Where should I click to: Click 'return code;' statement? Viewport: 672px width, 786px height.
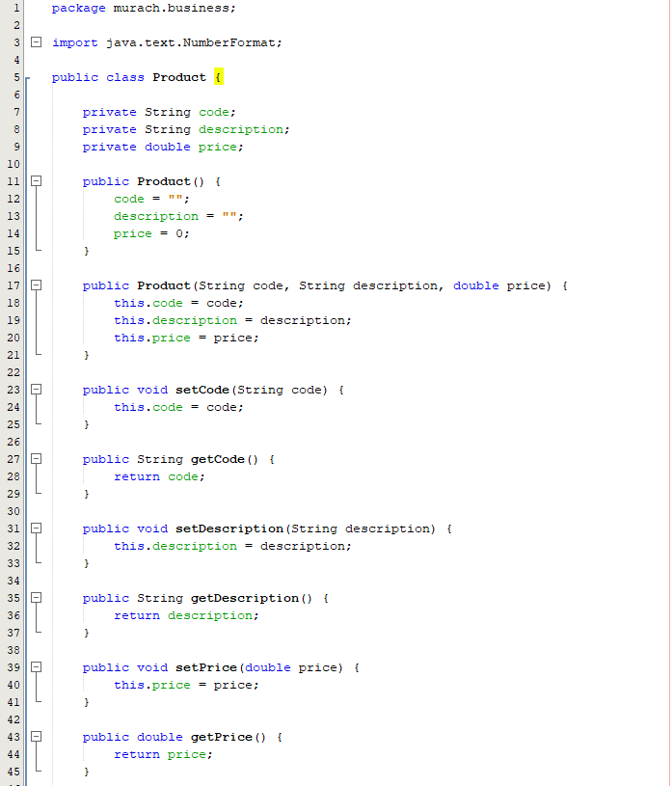point(159,476)
